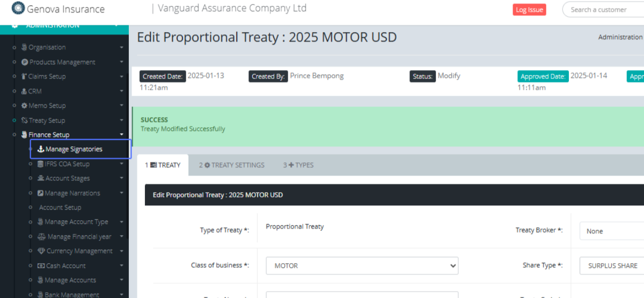Switch to the Treaty Settings tab

pyautogui.click(x=232, y=165)
